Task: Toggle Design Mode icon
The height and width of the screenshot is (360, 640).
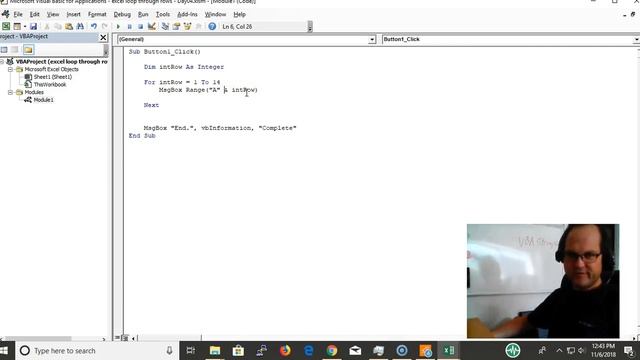Action: pos(152,27)
